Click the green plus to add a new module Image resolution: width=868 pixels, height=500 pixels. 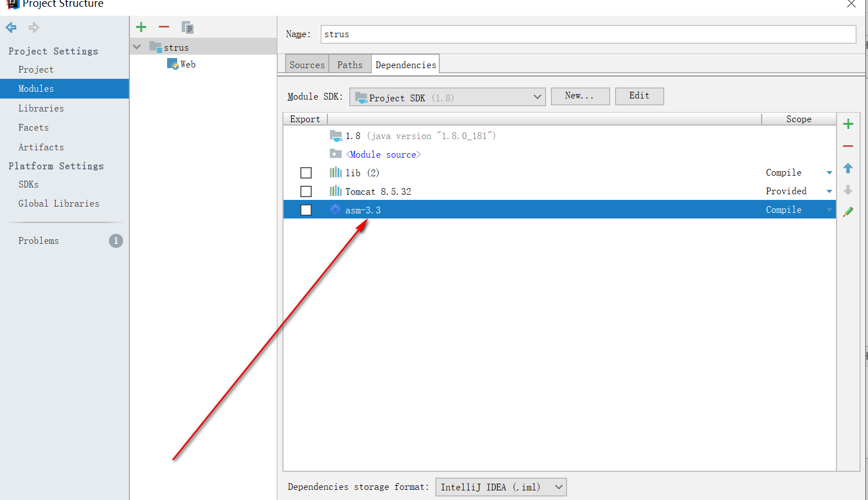tap(141, 26)
